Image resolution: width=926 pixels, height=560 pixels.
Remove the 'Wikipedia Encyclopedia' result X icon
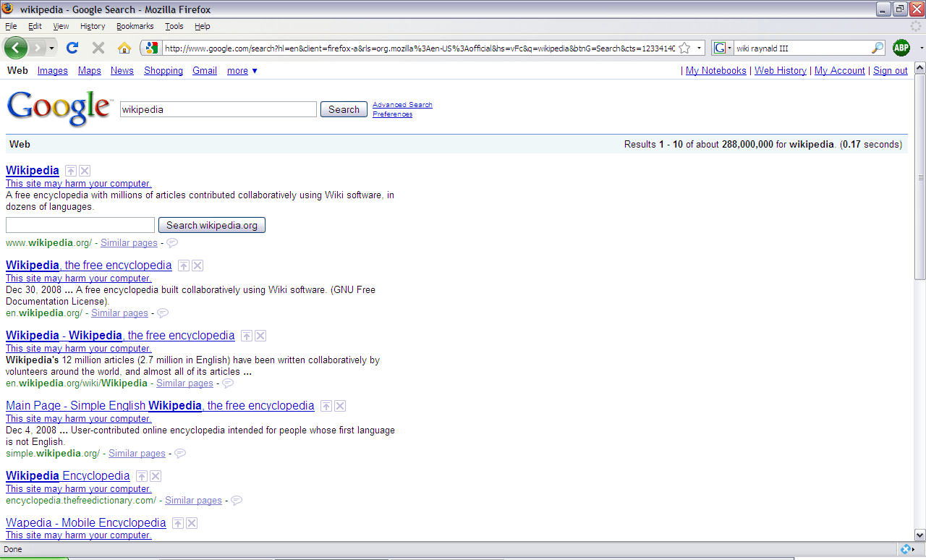coord(156,476)
